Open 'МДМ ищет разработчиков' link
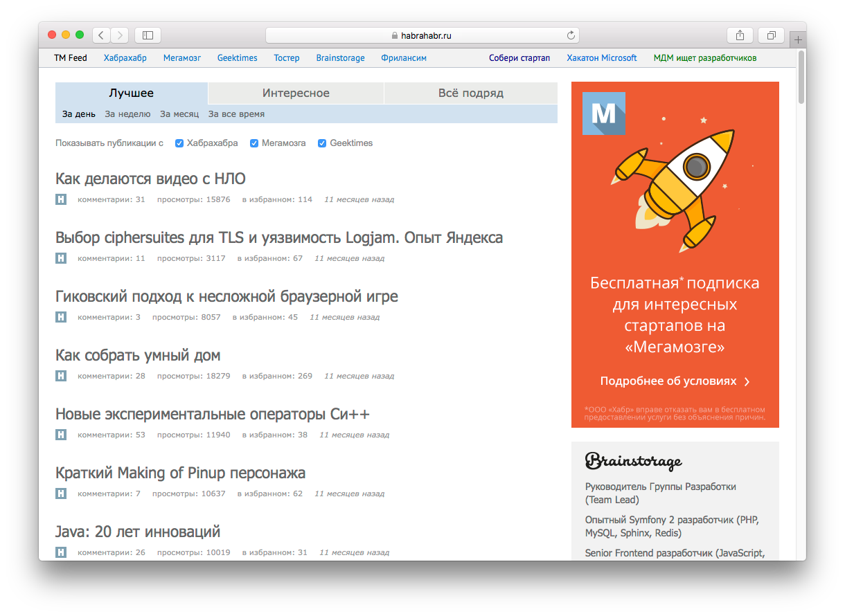 point(705,58)
